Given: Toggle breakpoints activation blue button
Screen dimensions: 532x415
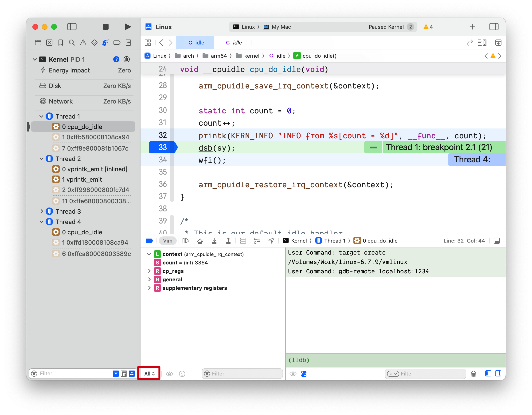Looking at the screenshot, I should [149, 241].
